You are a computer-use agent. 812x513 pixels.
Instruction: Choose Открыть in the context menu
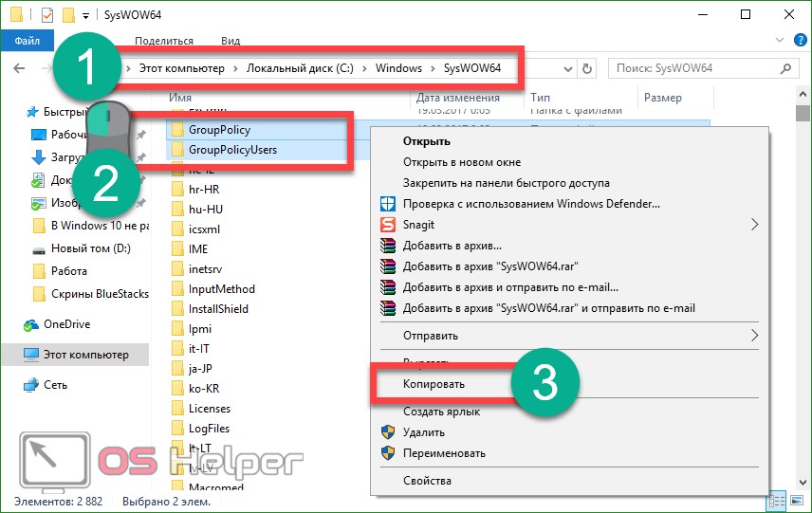[x=427, y=141]
